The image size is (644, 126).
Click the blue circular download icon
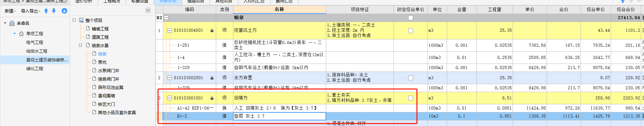click(64, 11)
